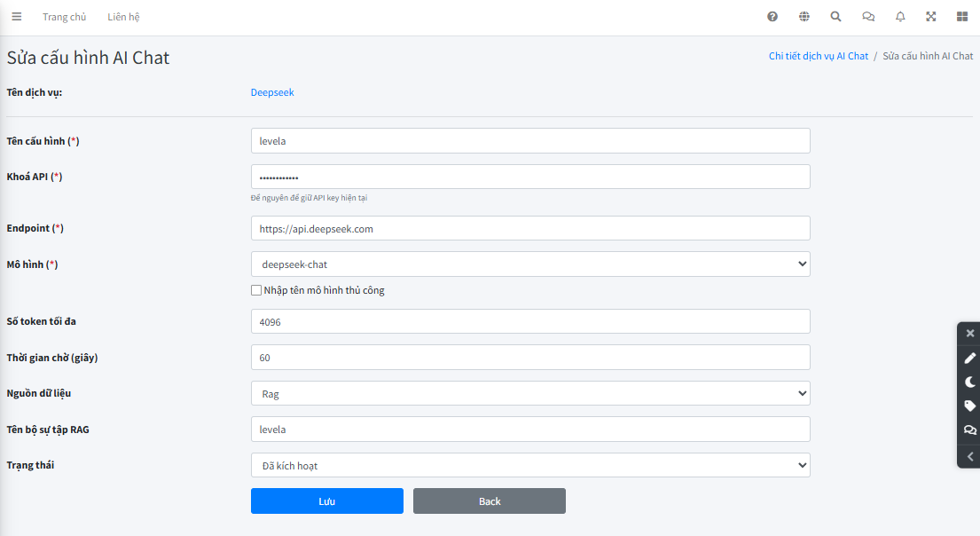Click the Thời gian chờ (giây) field
Image resolution: width=980 pixels, height=536 pixels.
(x=530, y=357)
